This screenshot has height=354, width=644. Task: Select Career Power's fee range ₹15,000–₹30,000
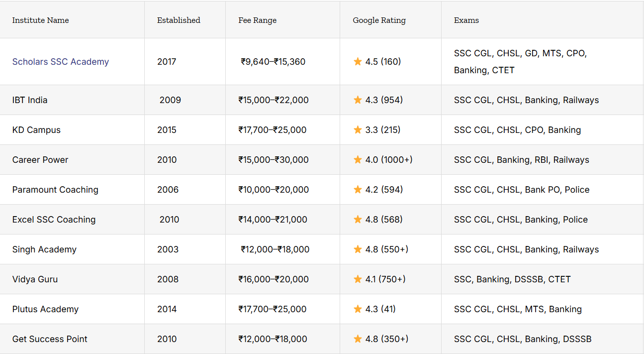[274, 160]
